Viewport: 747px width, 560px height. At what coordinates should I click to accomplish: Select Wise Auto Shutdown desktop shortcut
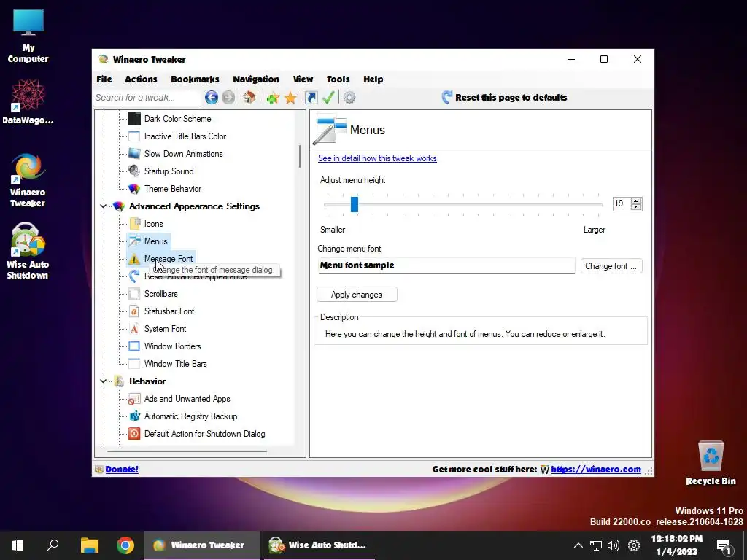(28, 252)
